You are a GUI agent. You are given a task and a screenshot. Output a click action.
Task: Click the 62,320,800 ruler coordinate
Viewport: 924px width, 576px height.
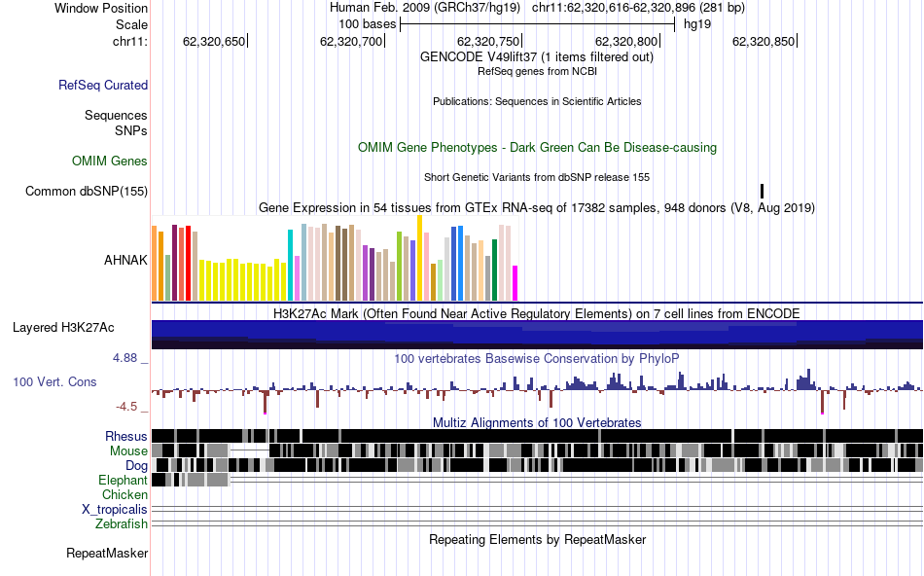(x=625, y=41)
